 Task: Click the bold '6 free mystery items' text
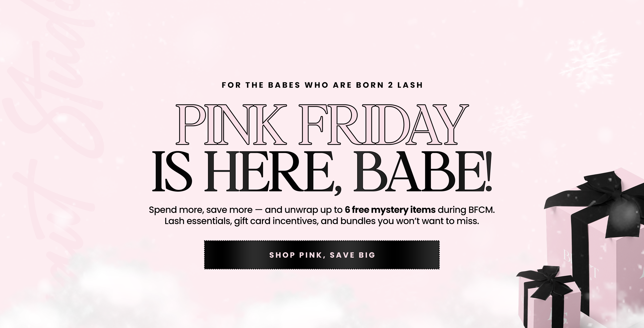[x=390, y=210]
